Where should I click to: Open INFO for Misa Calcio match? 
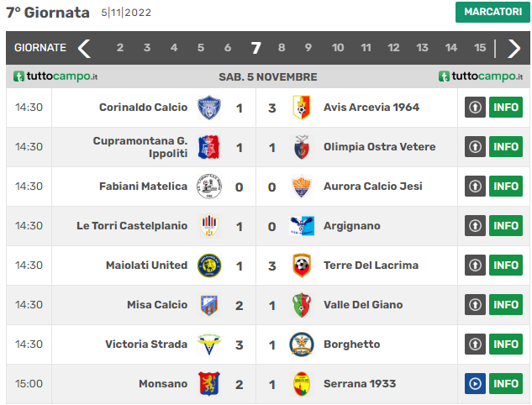[x=506, y=305]
